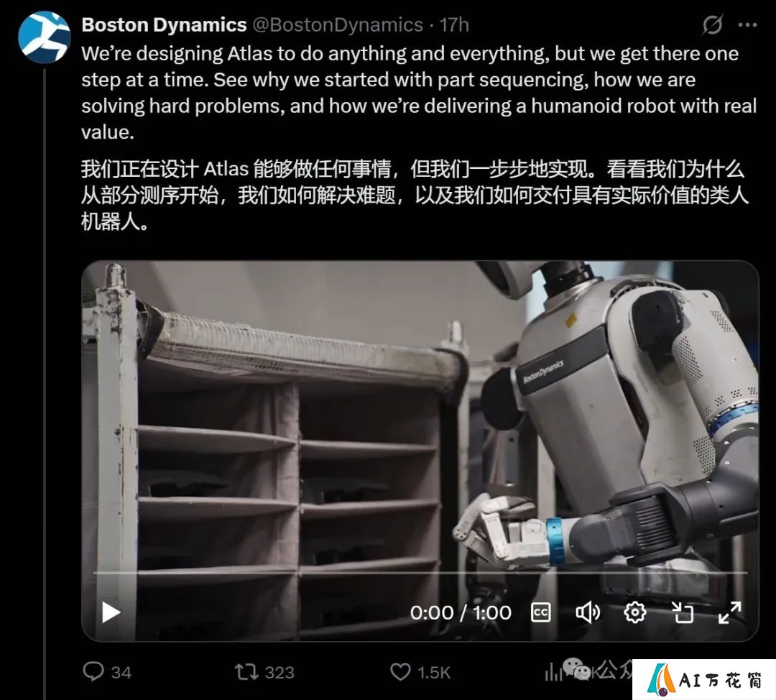The image size is (776, 700).
Task: Play the Atlas video
Action: click(x=111, y=612)
